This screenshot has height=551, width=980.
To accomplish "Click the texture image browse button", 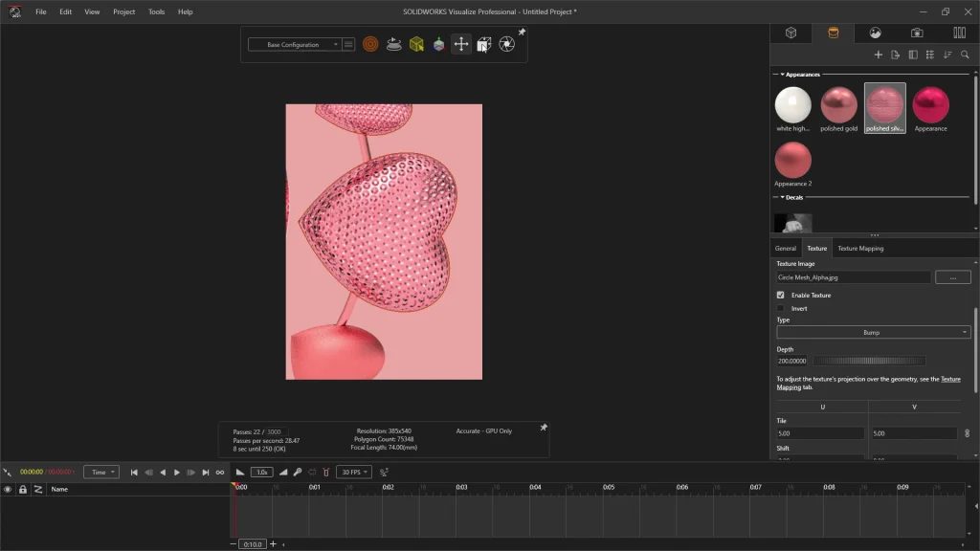I will [952, 277].
